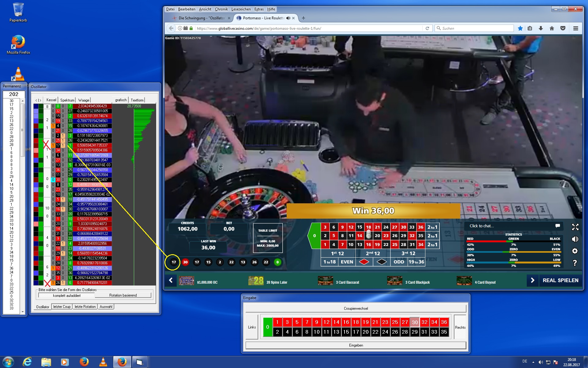Toggle the game sound speaker icon
588x368 pixels.
[x=575, y=239]
